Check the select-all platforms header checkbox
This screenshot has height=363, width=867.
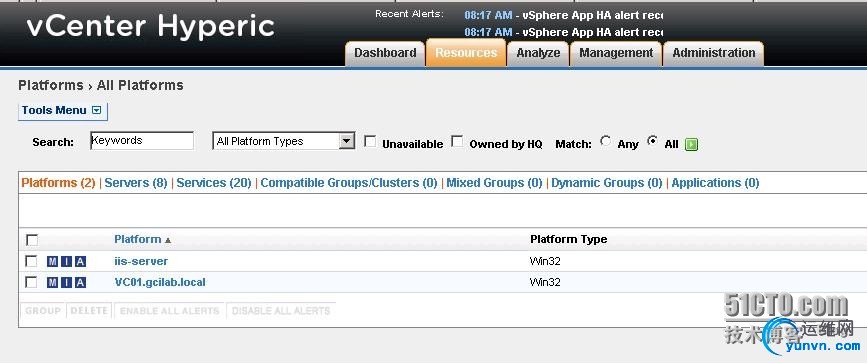coord(32,240)
